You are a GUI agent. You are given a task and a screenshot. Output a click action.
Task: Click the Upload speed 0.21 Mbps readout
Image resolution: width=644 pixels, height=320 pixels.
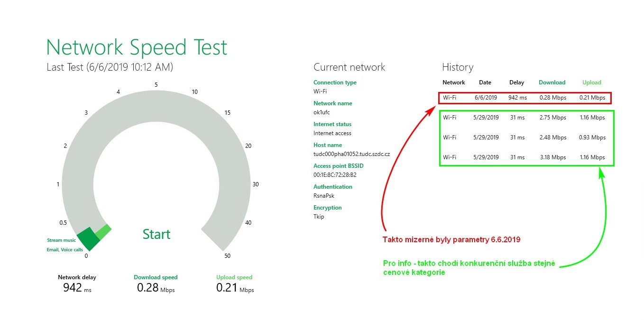235,287
